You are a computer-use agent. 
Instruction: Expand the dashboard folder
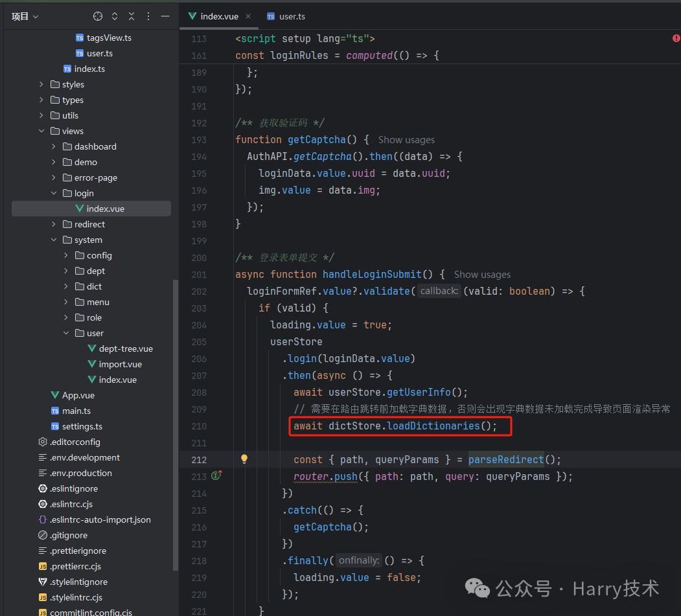coord(53,147)
